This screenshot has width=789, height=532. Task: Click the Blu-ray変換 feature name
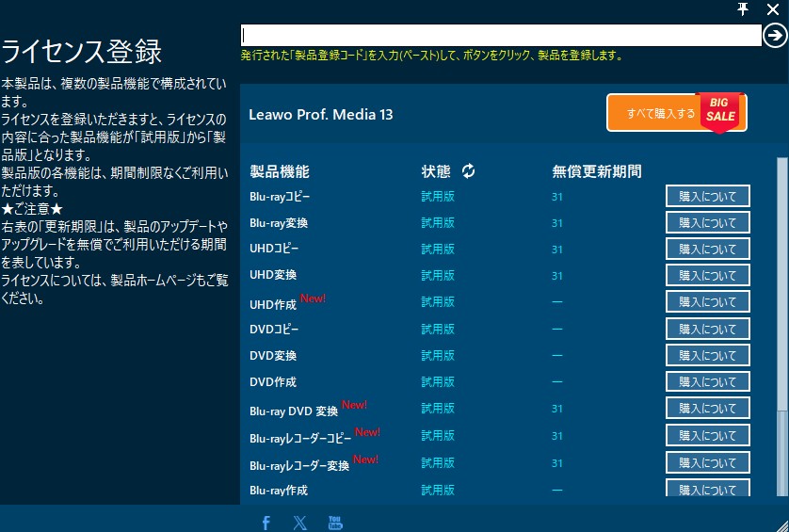(x=279, y=223)
